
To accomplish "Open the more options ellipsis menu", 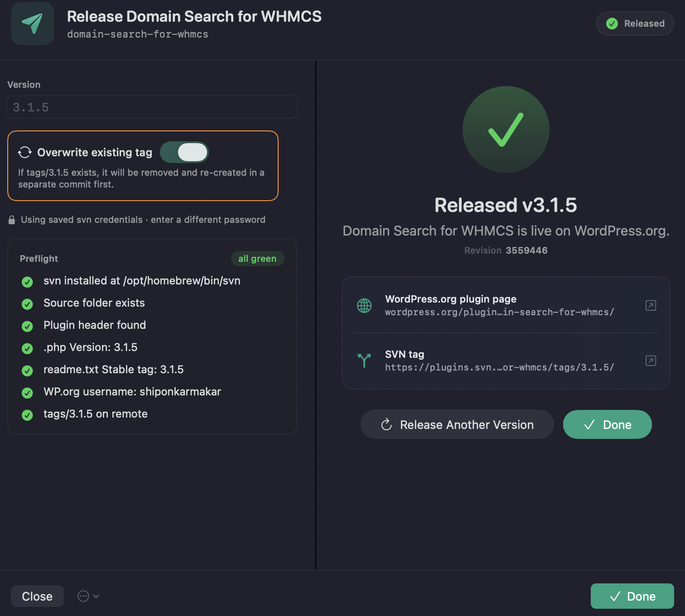I will point(88,596).
